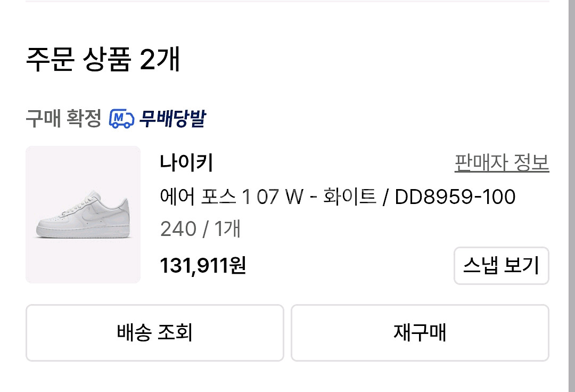View snap photos via 스냅 보기
575x392 pixels.
click(x=501, y=266)
